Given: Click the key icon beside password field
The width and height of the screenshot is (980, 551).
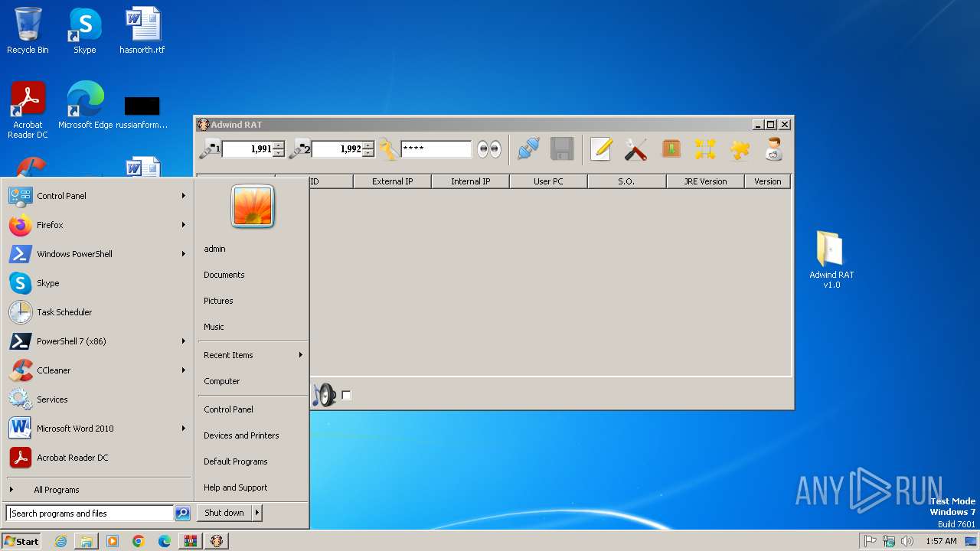Looking at the screenshot, I should point(388,149).
